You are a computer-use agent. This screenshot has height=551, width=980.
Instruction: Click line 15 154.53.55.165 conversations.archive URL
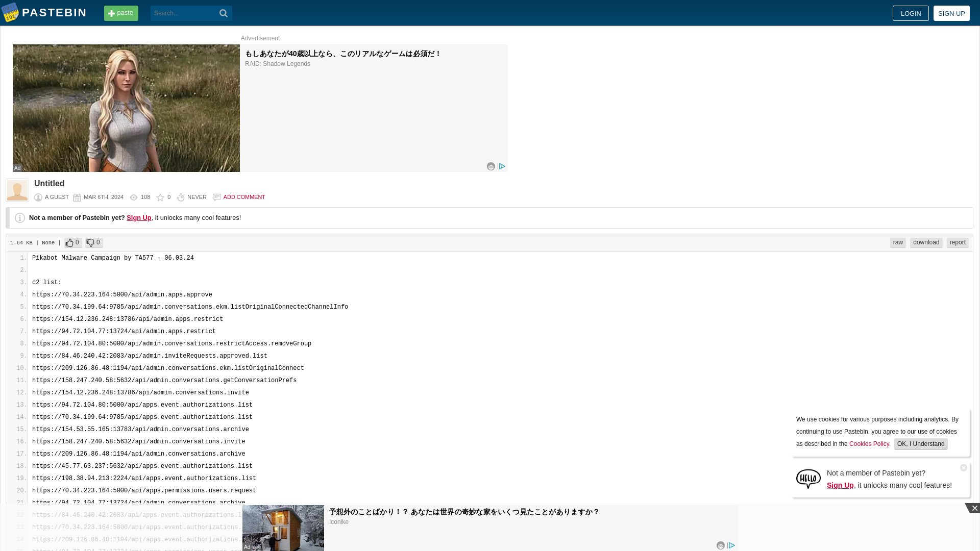(140, 430)
